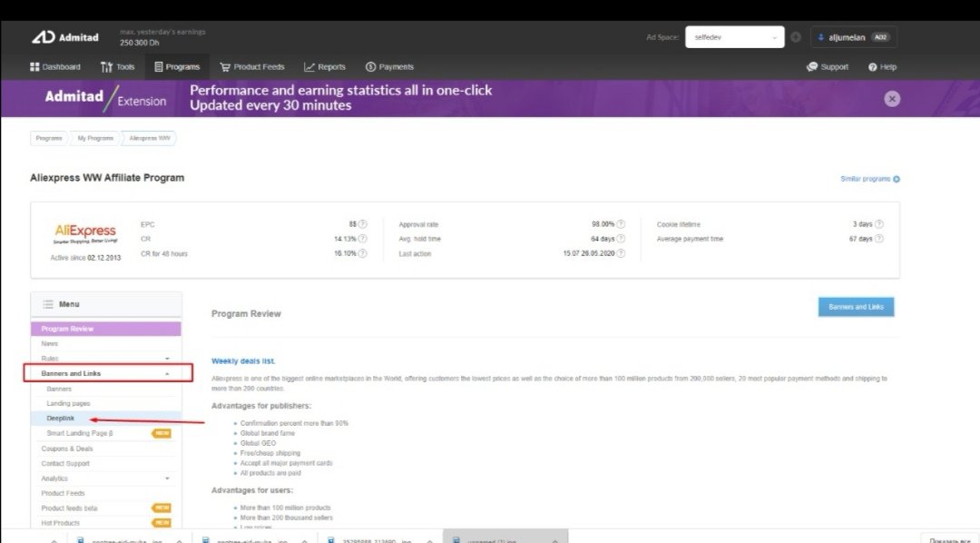Click the Help question mark icon
The image size is (980, 543).
tap(873, 67)
